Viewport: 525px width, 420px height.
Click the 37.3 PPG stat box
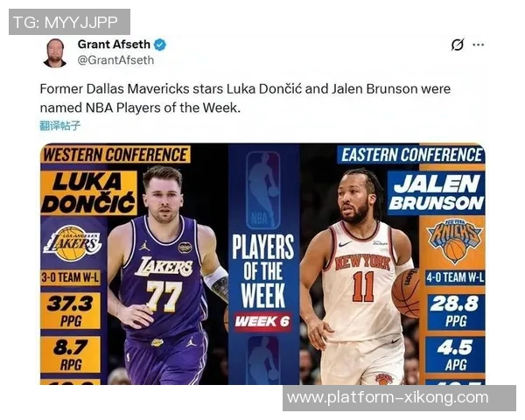pos(71,311)
